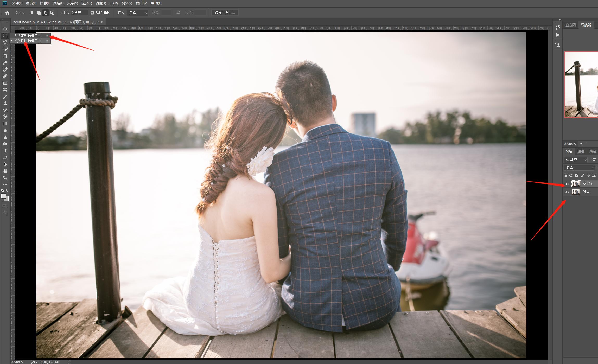
Task: Hide the 背景 layer with its eye icon
Action: 567,192
